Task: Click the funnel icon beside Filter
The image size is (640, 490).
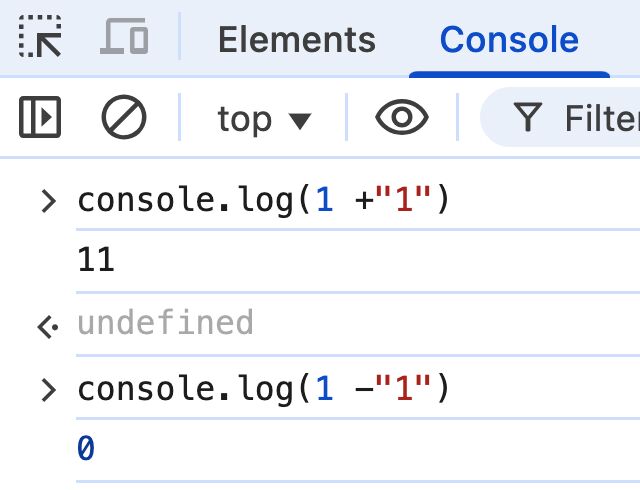Action: click(x=527, y=119)
